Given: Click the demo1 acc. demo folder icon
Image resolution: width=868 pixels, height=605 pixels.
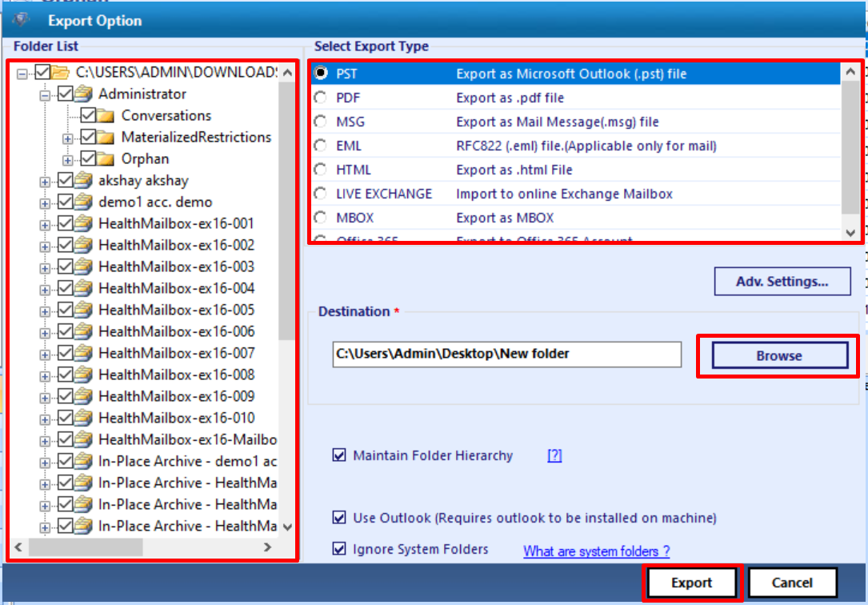Looking at the screenshot, I should click(x=82, y=201).
